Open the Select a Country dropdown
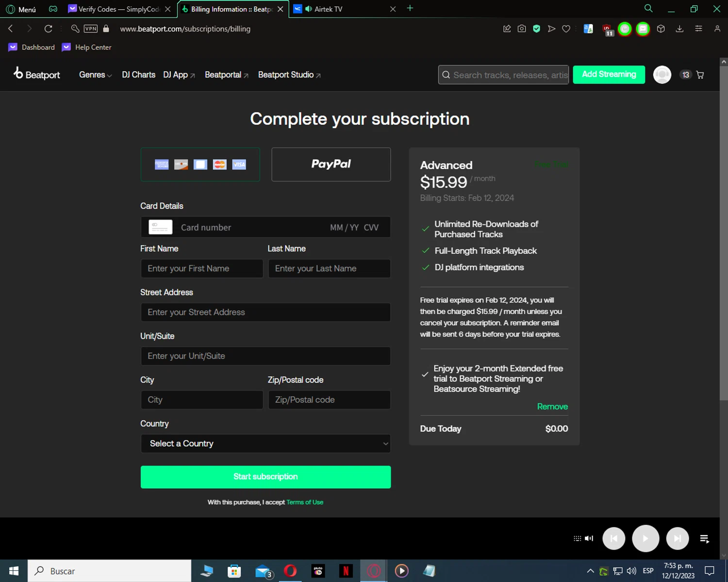Viewport: 728px width, 582px height. [265, 443]
